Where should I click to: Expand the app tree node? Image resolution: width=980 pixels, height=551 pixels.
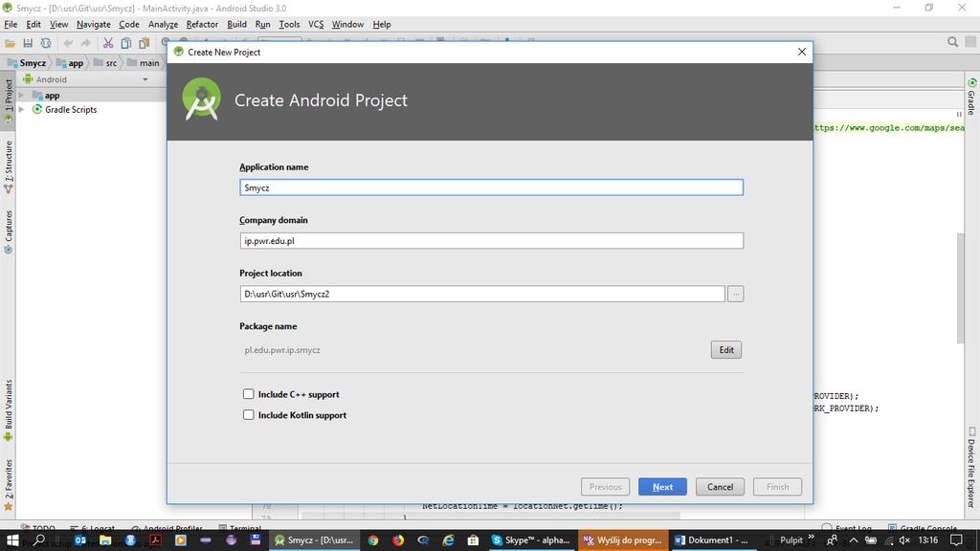click(21, 96)
